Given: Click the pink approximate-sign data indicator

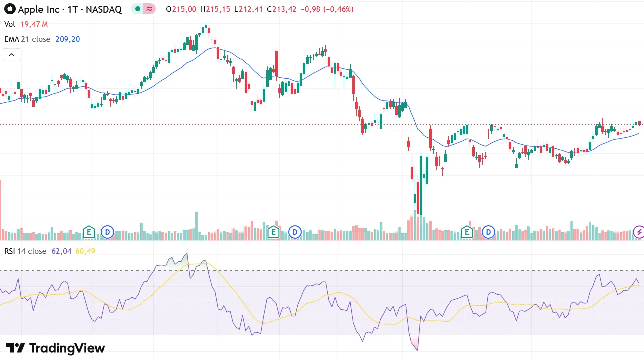Looking at the screenshot, I should click(x=149, y=9).
